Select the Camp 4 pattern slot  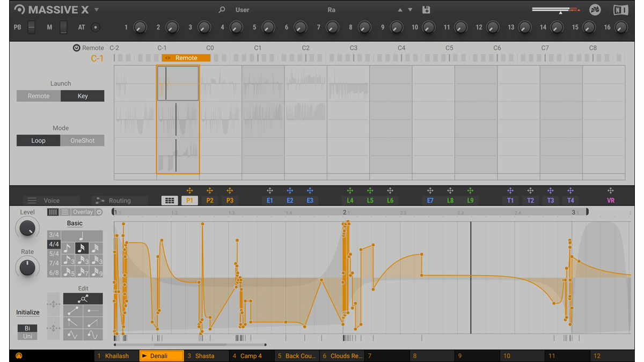click(251, 356)
